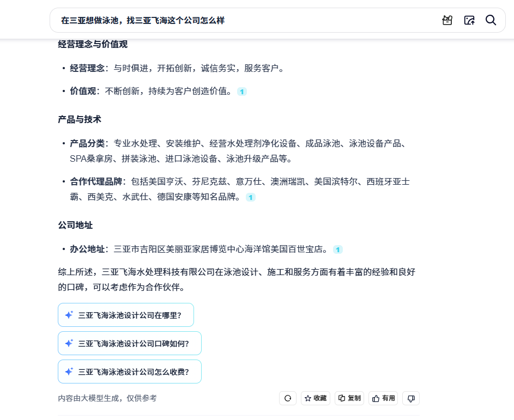Screen dimensions: 514x420
Task: Click the thumbs-down dislike icon
Action: tap(411, 398)
